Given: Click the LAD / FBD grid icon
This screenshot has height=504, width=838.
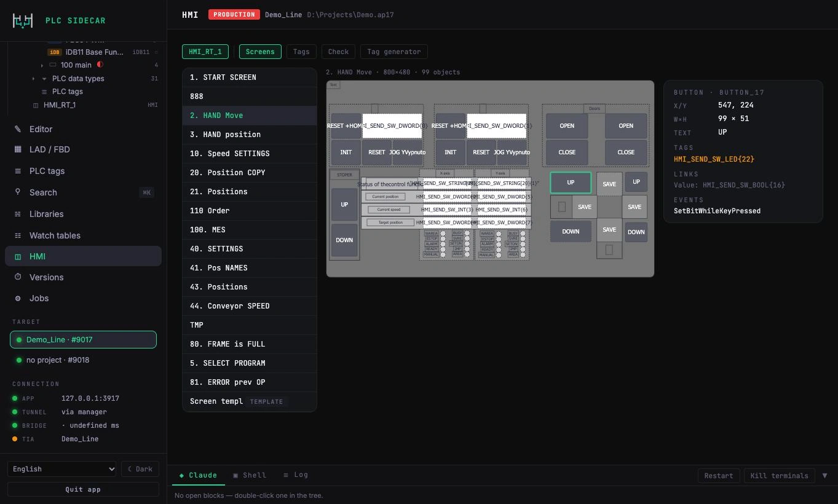Looking at the screenshot, I should pyautogui.click(x=18, y=149).
